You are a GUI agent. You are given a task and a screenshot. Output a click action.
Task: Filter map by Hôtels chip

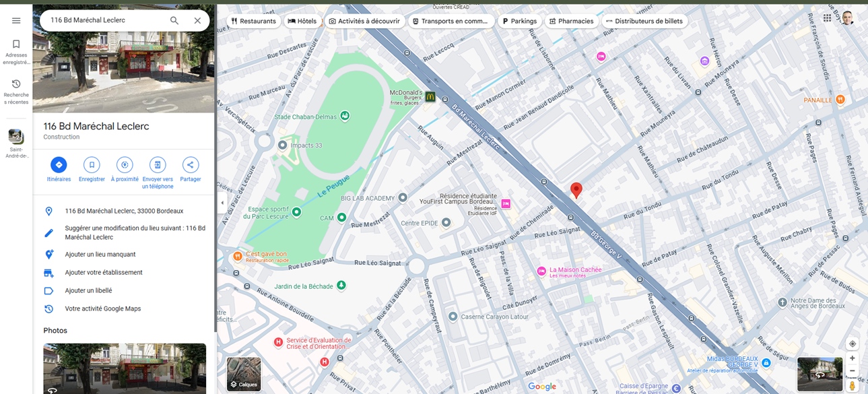[302, 21]
